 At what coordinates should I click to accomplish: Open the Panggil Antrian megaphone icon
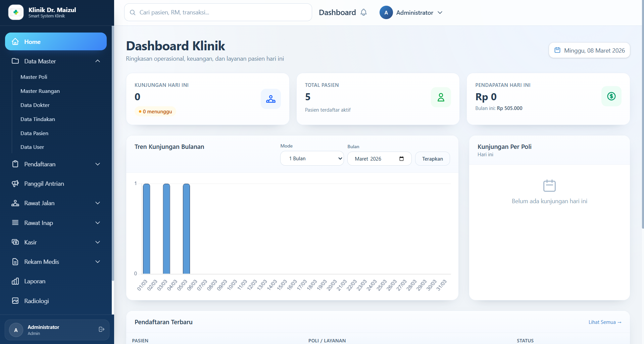tap(15, 183)
